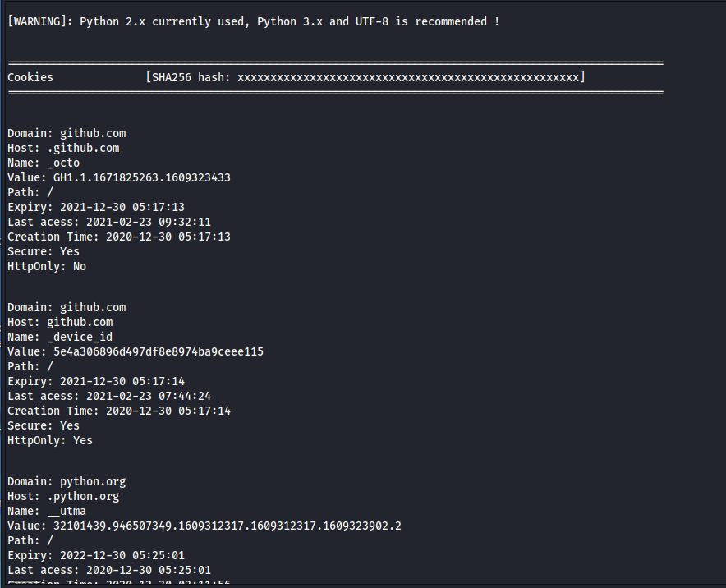Click Last acess 2021-02-23 07:44:24 line
Viewport: 726px width, 588px height.
[x=109, y=397]
